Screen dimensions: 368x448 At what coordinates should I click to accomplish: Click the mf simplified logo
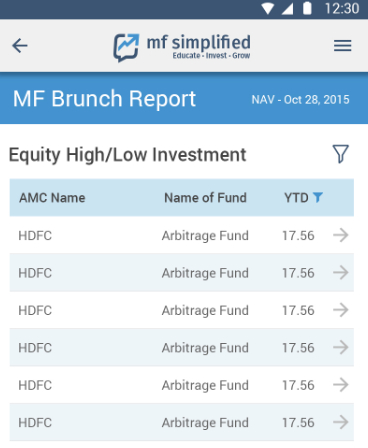182,47
